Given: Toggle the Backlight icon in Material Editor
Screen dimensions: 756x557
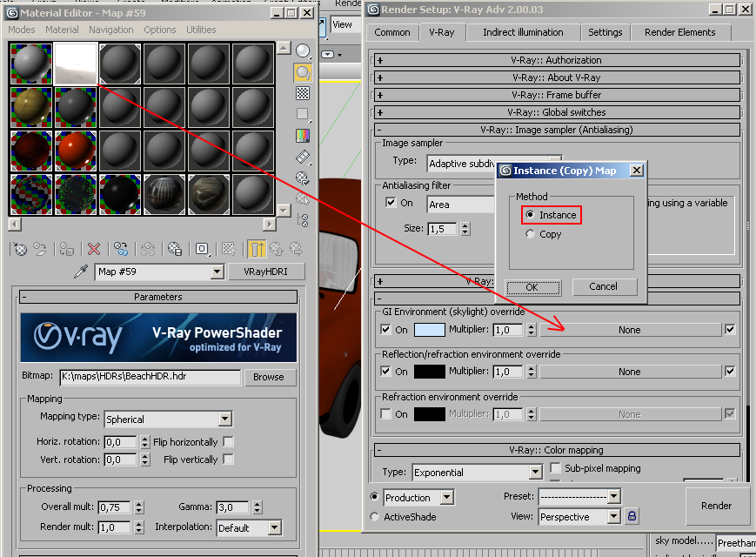Looking at the screenshot, I should coord(303,72).
